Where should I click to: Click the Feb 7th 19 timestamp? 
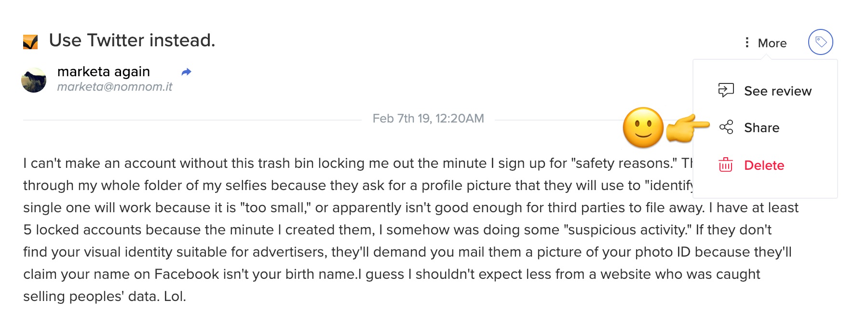(x=428, y=119)
